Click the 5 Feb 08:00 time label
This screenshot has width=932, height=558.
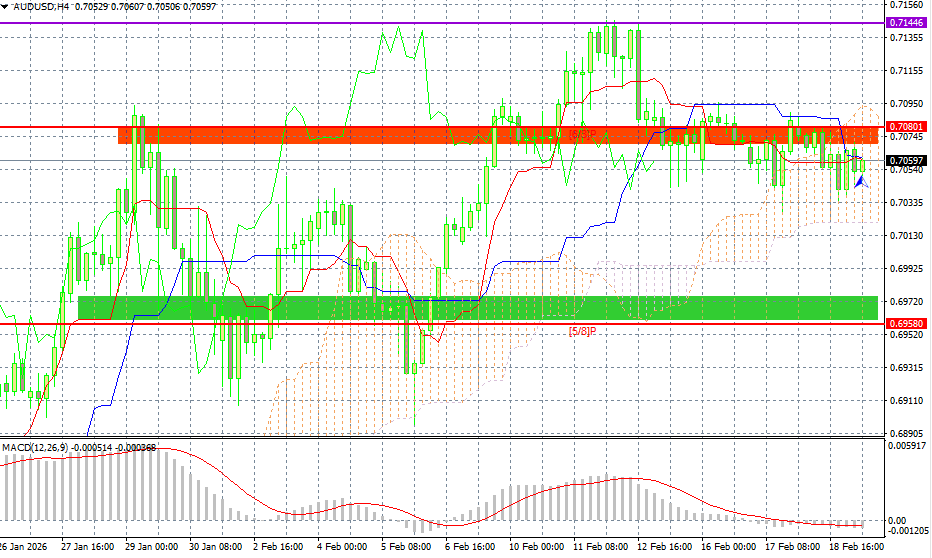406,546
